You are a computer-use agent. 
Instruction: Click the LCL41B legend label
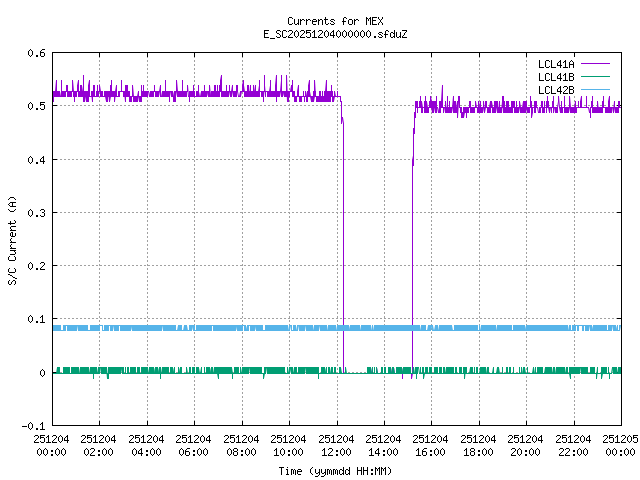(555, 76)
